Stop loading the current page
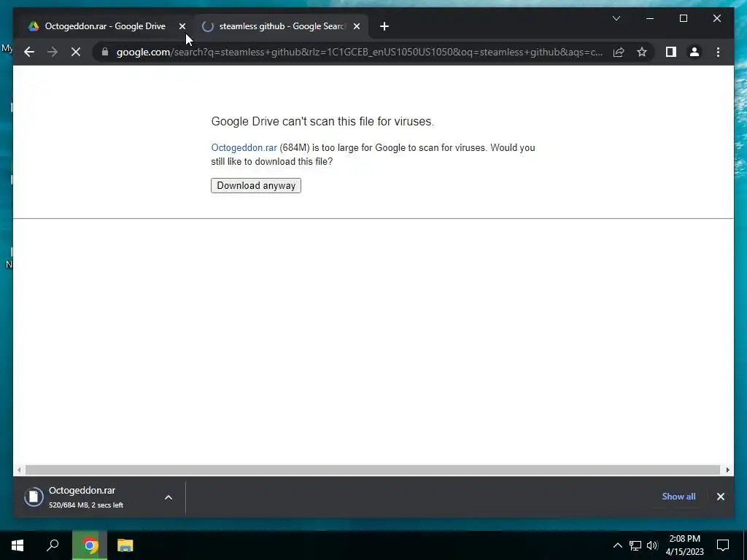 [x=76, y=52]
